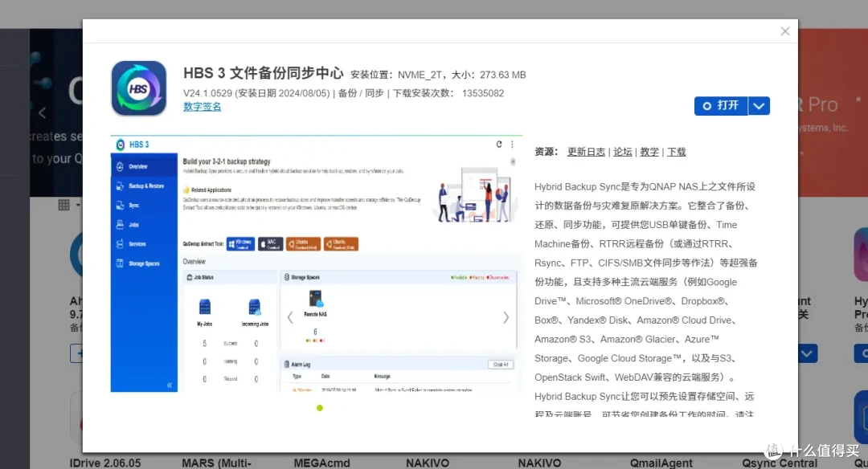Click the Windows QuDedup extract tool button

coord(240,244)
